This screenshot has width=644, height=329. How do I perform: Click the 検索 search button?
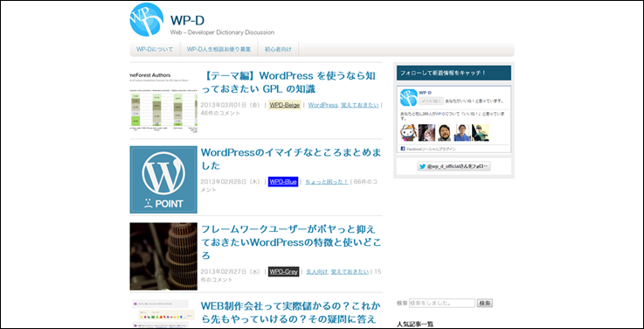point(485,303)
